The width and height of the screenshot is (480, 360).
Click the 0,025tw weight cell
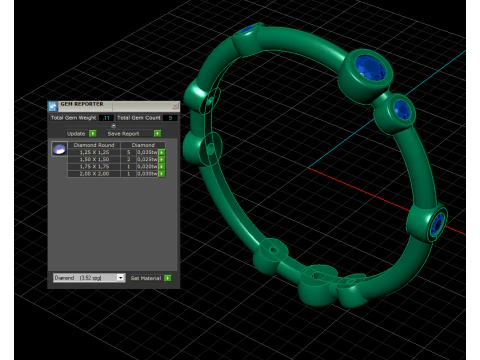147,160
